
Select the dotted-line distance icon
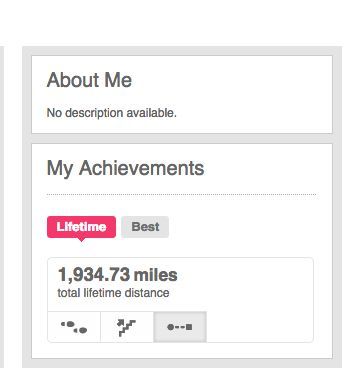[x=180, y=327]
